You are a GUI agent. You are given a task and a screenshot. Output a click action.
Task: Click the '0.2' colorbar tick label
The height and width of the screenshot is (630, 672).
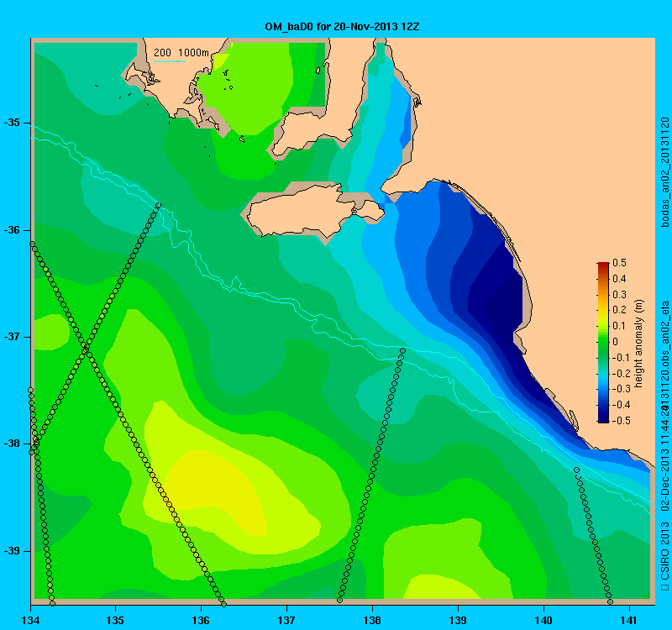point(619,310)
